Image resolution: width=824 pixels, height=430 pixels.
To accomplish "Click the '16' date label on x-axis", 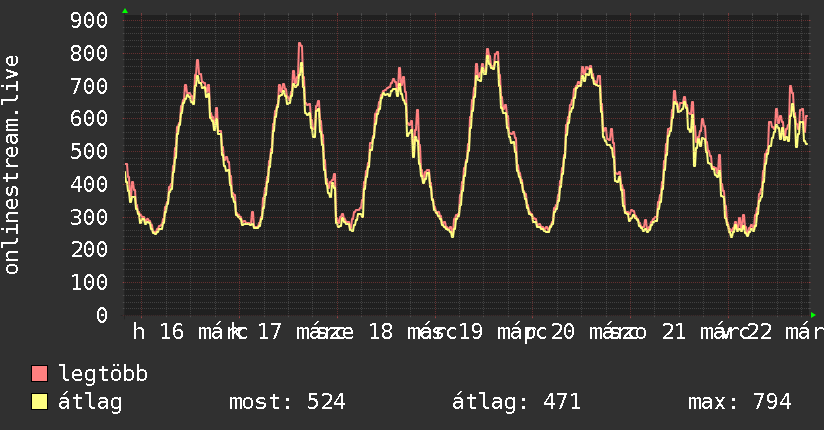I will (x=172, y=332).
